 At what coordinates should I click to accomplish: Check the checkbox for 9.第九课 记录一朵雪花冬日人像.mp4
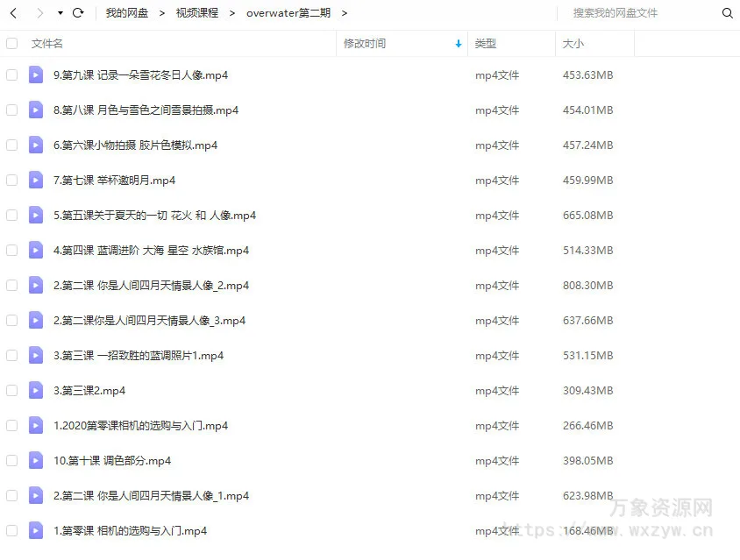(x=11, y=74)
